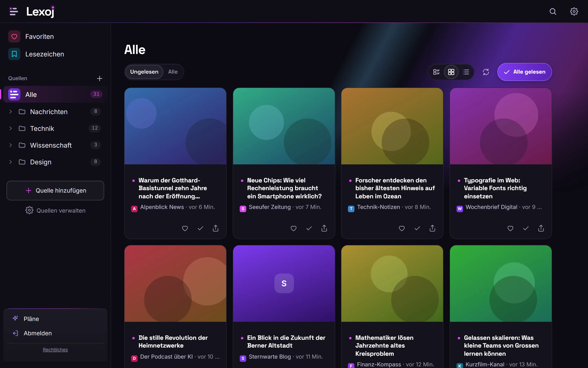Viewport: 588px width, 368px height.
Task: Open the blue Gotthard-Basistunnel article thumbnail
Action: tap(175, 126)
